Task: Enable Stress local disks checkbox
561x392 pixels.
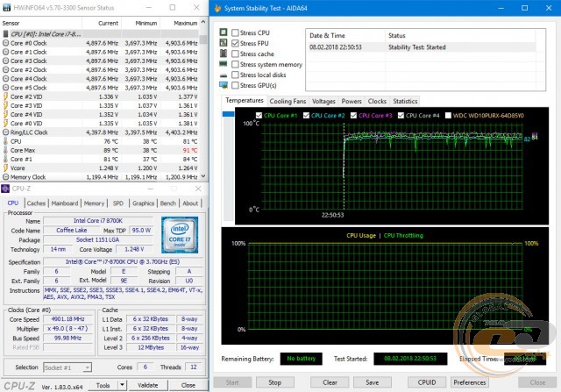Action: coord(235,75)
